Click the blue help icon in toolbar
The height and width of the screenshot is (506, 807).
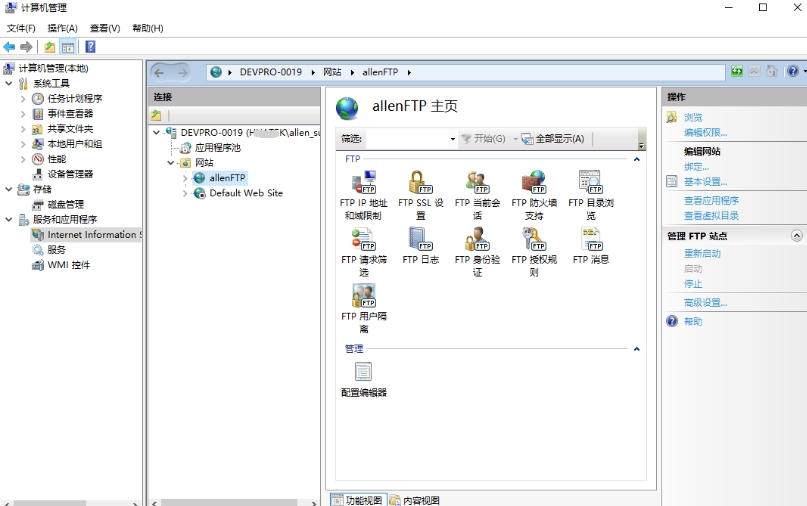[91, 47]
